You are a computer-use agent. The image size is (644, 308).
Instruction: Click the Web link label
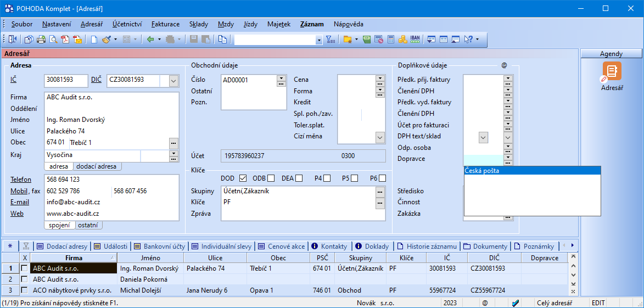[x=17, y=214]
